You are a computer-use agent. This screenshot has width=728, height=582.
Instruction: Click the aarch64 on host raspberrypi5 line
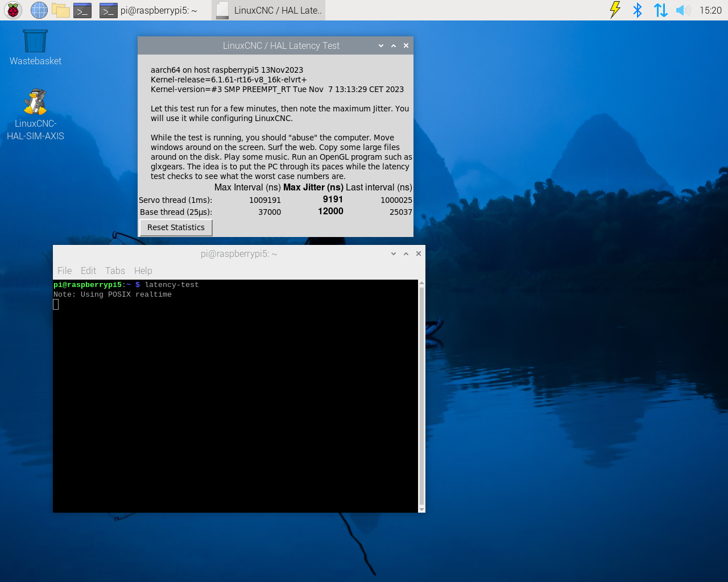coord(227,70)
